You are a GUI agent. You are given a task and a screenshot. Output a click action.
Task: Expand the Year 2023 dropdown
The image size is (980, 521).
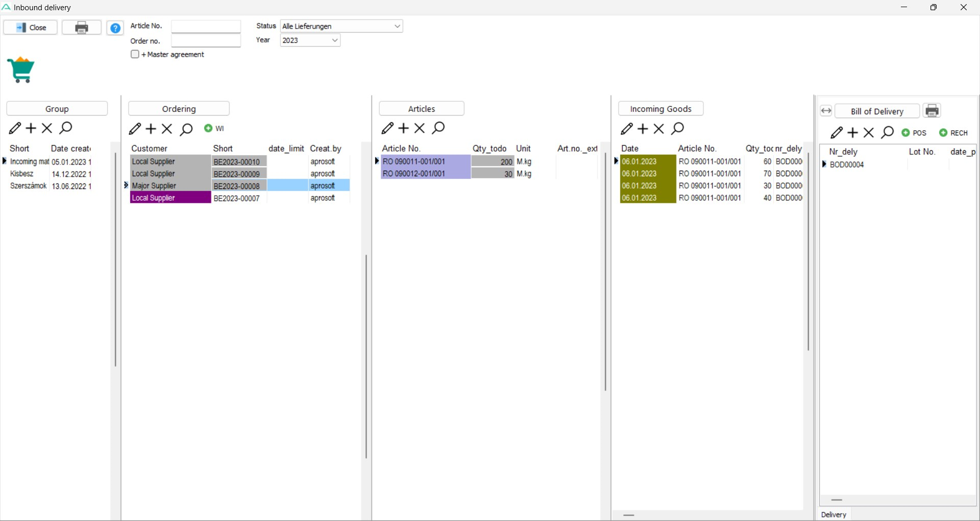click(x=310, y=40)
